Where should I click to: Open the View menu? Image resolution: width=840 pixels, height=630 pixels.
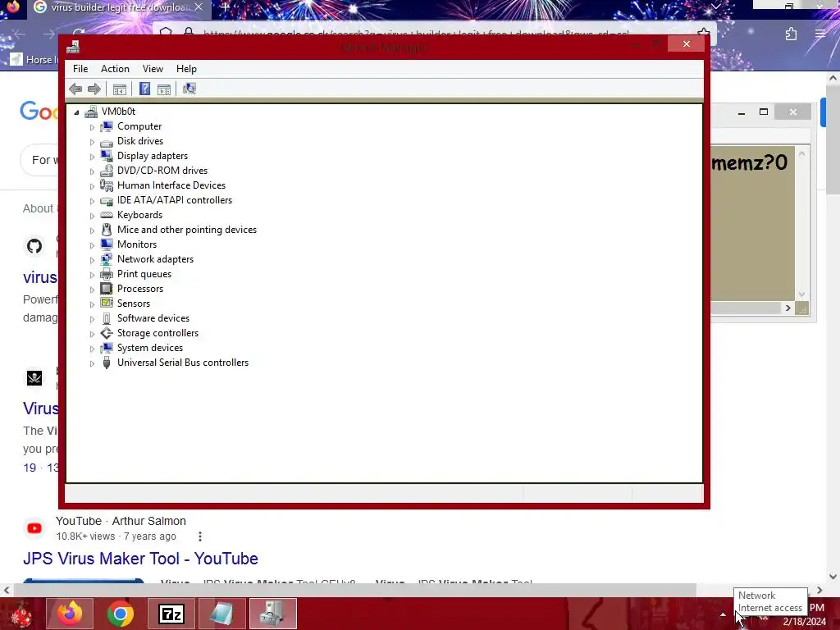(x=153, y=69)
